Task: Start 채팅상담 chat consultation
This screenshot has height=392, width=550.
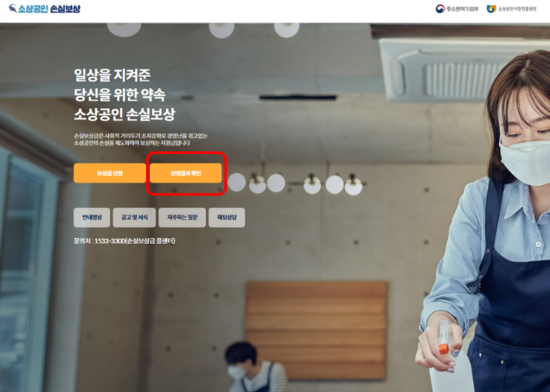Action: click(x=227, y=217)
